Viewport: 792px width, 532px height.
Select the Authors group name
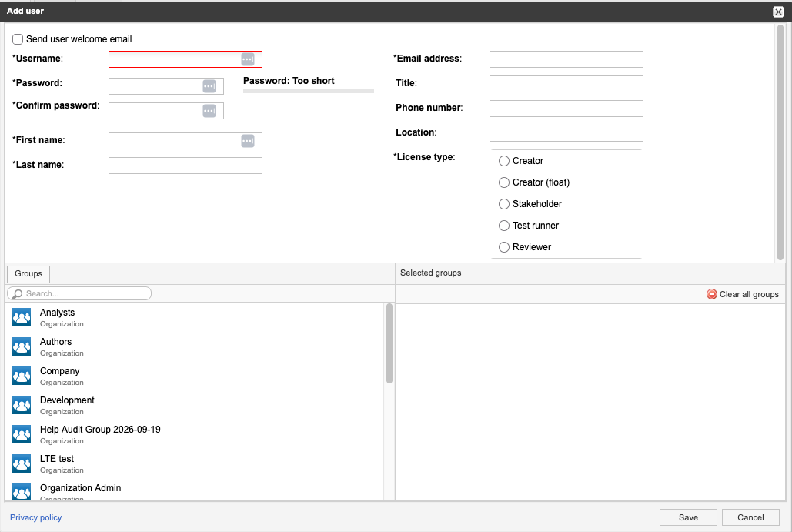(55, 342)
